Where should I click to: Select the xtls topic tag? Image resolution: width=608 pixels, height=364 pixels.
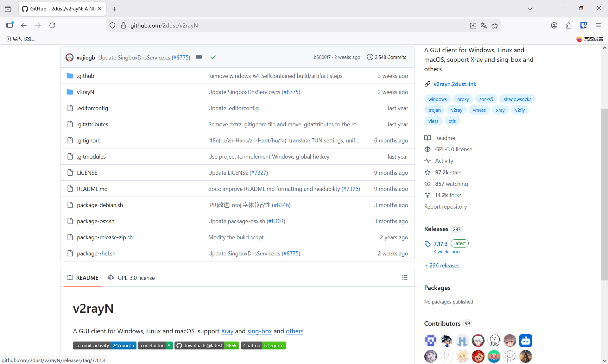[x=452, y=121]
